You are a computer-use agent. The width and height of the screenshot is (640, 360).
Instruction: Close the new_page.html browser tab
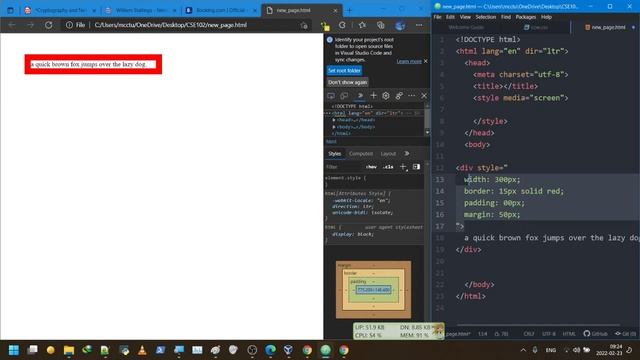336,10
